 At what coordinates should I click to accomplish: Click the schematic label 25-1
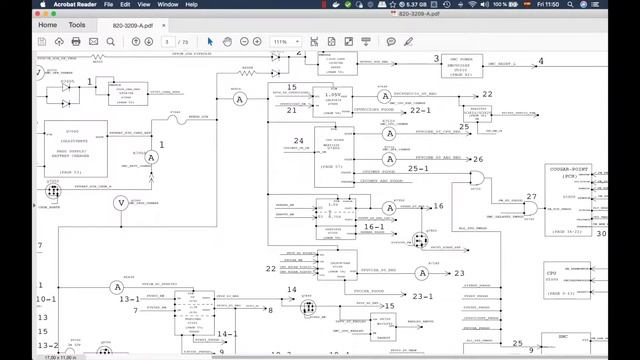(418, 169)
